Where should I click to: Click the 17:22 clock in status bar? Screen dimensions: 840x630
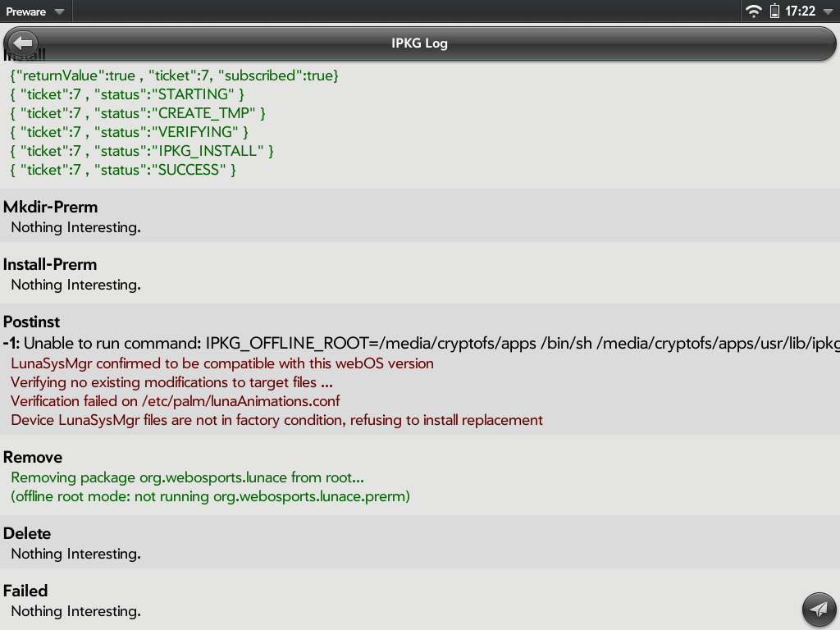(x=800, y=11)
